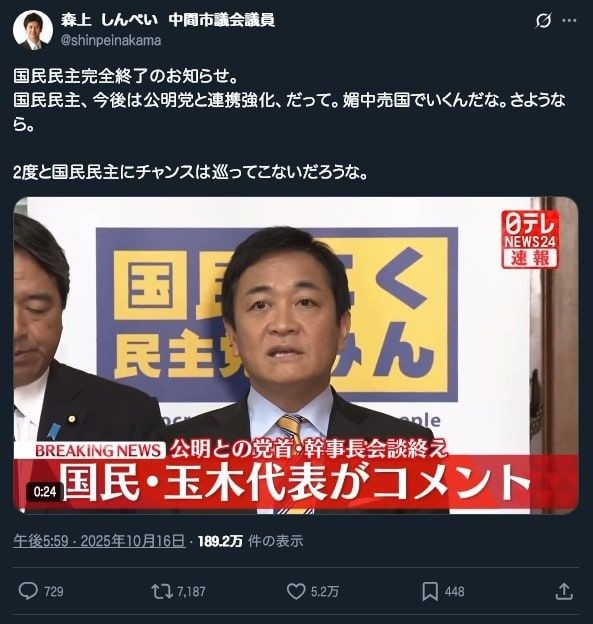The width and height of the screenshot is (593, 624).
Task: Open the share upload icon
Action: pos(564,591)
